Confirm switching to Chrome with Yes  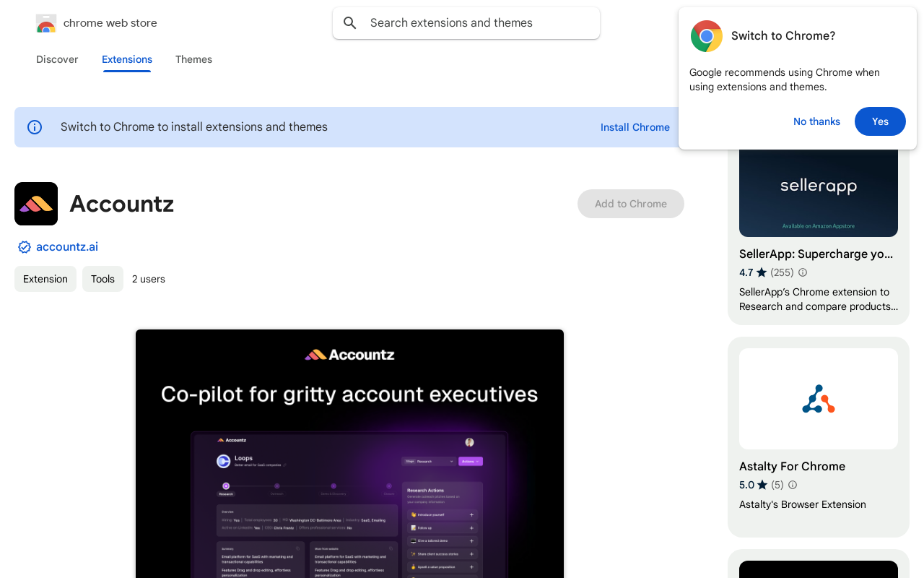pyautogui.click(x=880, y=121)
